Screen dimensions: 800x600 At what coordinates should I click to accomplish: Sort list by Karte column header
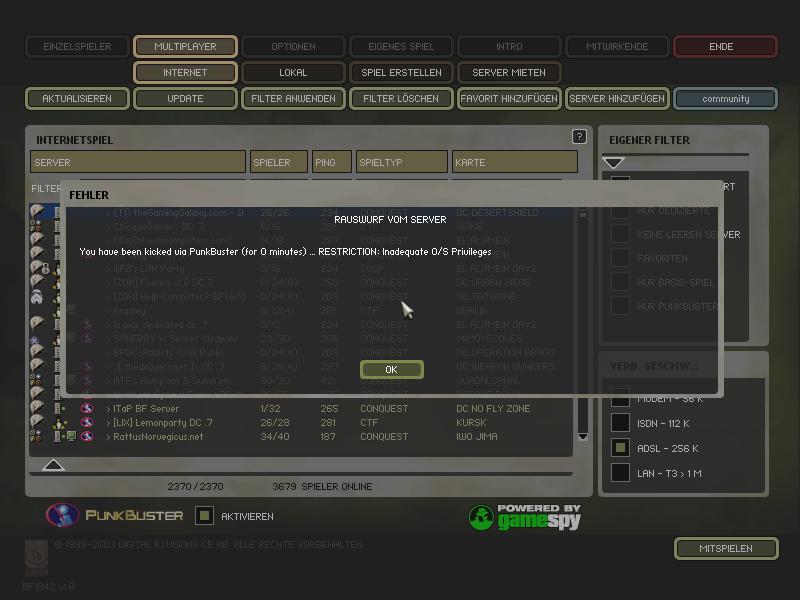pos(515,162)
